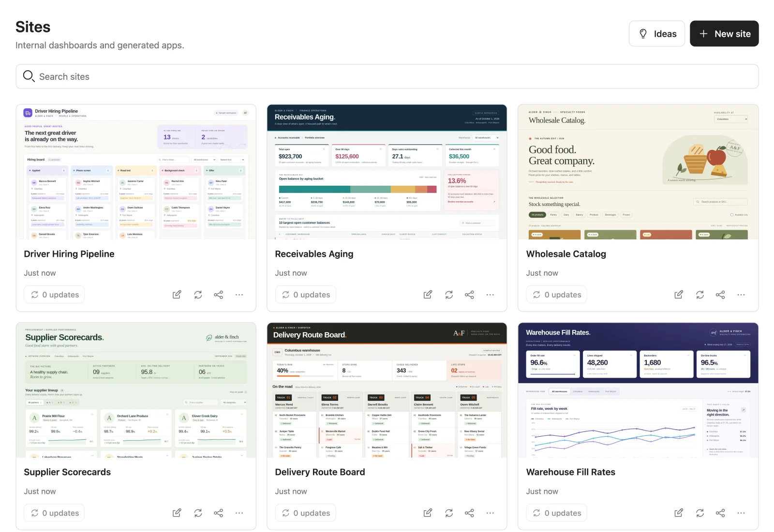Viewport: 774px width, 532px height.
Task: Click the edit icon on Receivables Aging card
Action: 428,295
